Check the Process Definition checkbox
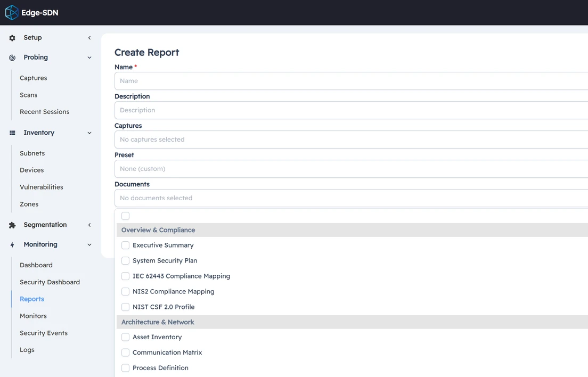Viewport: 588px width, 377px height. point(125,368)
